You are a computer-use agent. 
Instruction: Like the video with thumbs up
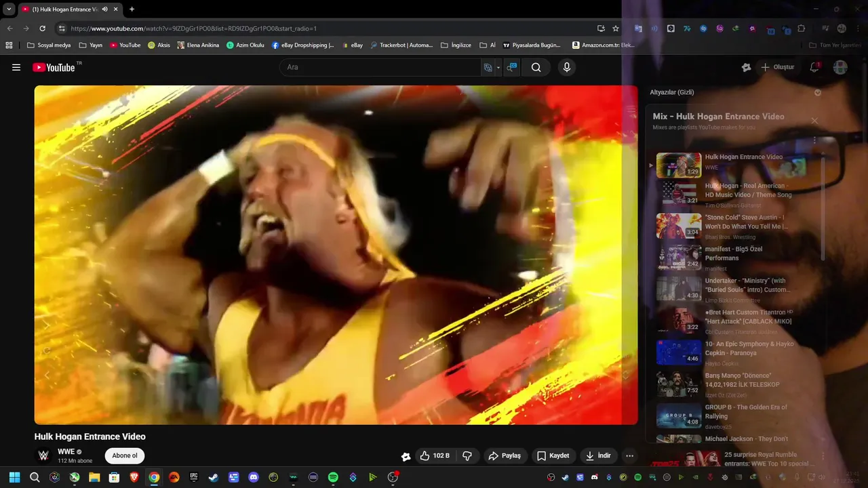pyautogui.click(x=435, y=456)
